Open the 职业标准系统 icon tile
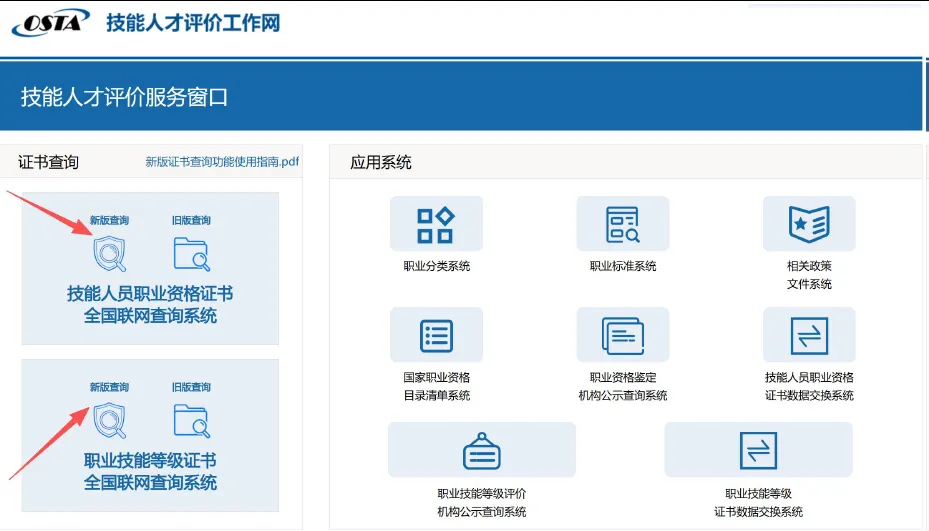Image resolution: width=929 pixels, height=531 pixels. point(623,224)
